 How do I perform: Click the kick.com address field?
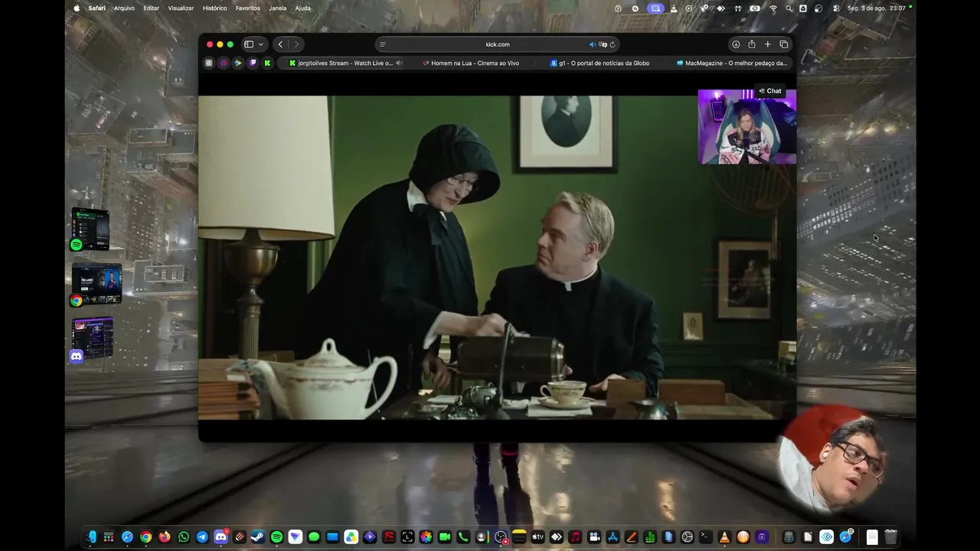(x=498, y=44)
